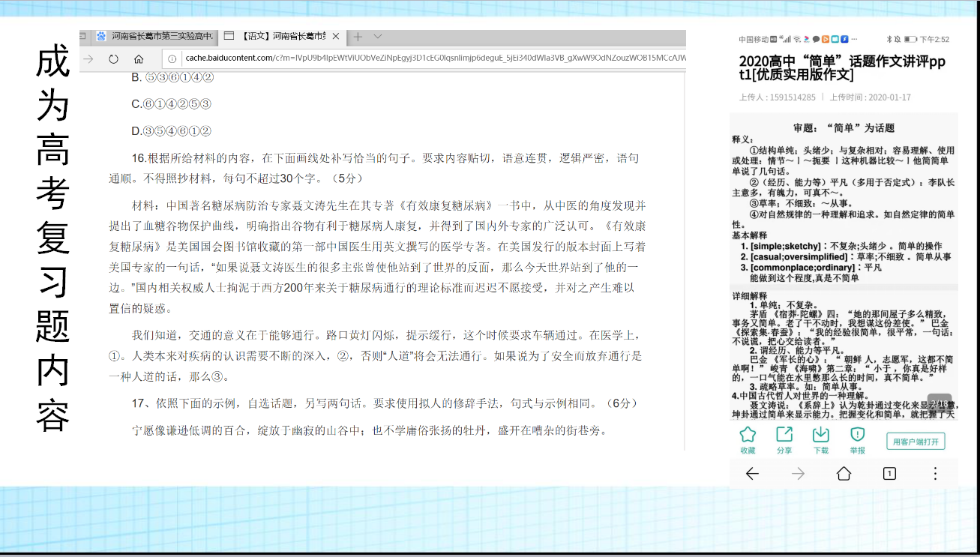The width and height of the screenshot is (980, 557).
Task: Click the desktop browser home icon
Action: point(139,58)
